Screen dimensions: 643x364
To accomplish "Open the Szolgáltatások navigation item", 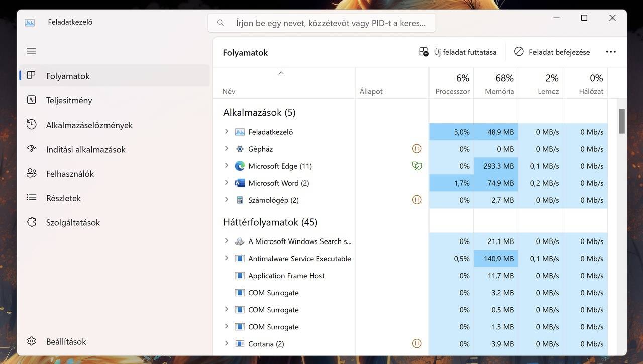I will (115, 222).
